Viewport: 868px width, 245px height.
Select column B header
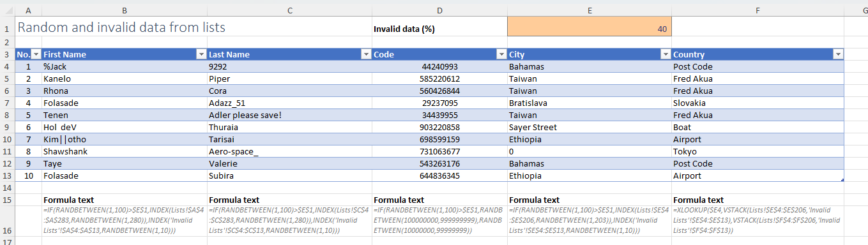tap(124, 10)
